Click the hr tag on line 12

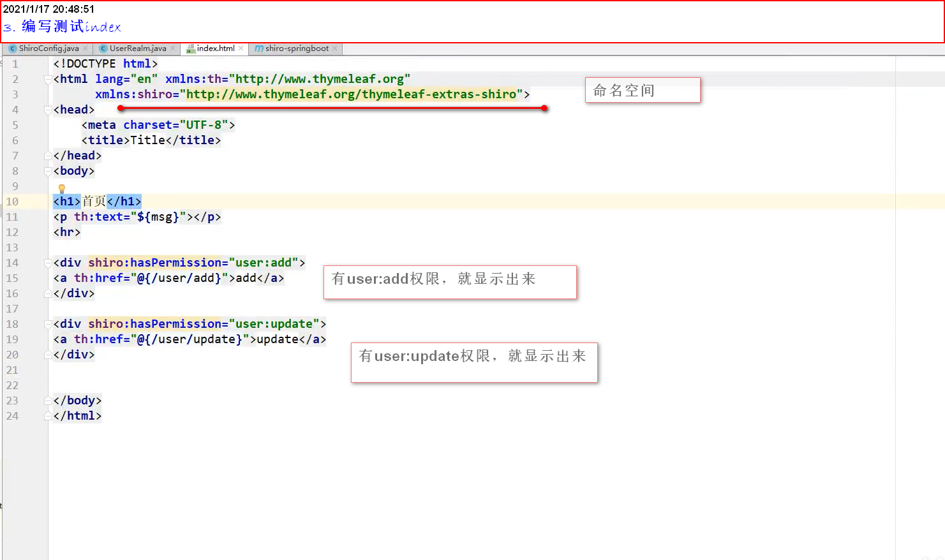click(x=67, y=232)
